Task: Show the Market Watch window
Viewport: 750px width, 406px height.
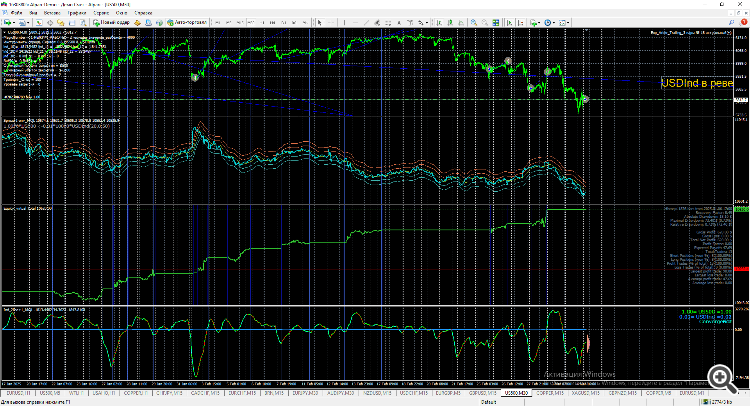Action: tap(39, 22)
